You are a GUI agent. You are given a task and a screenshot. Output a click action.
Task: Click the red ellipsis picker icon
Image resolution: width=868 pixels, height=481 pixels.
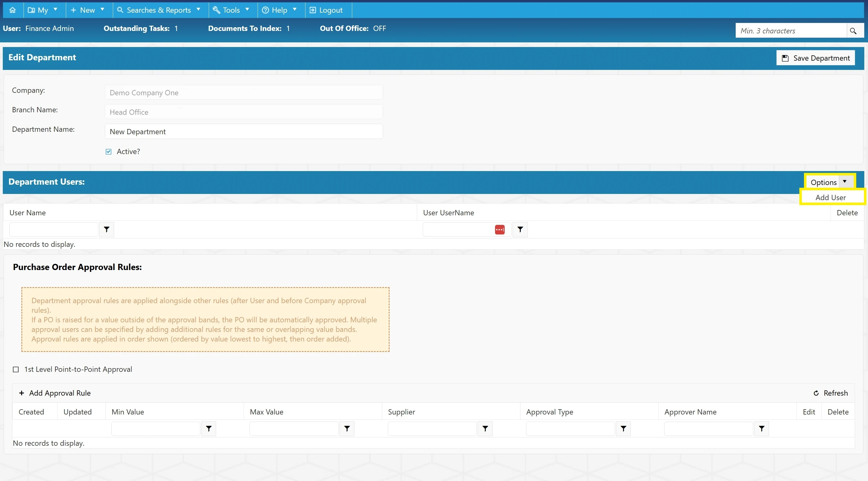(500, 230)
